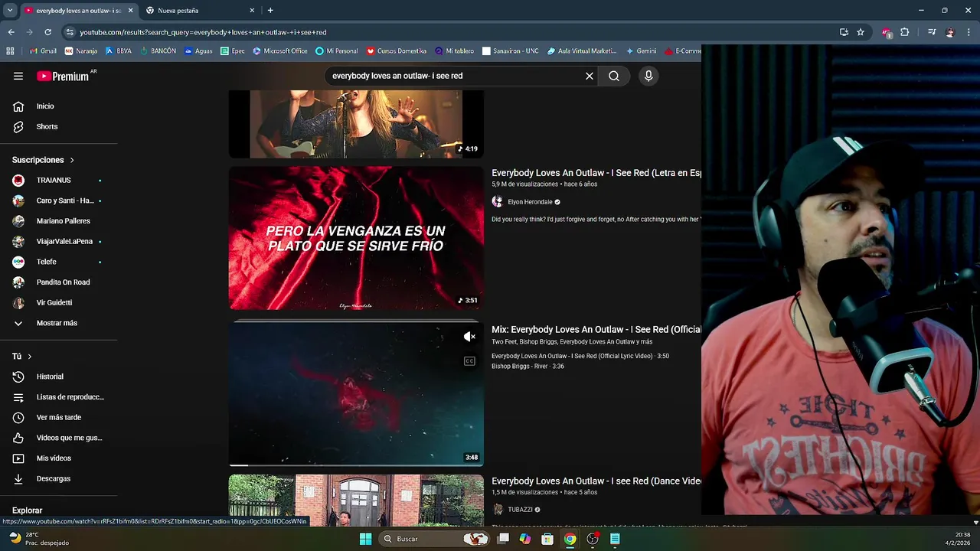
Task: Open the Gemini bookmark
Action: click(x=641, y=51)
